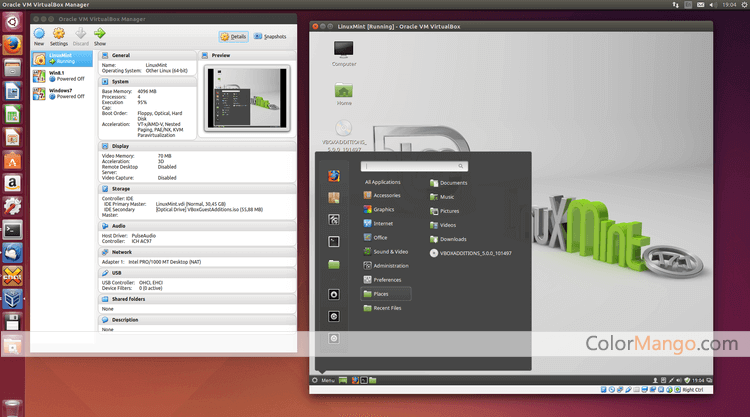Click the Mint menu search field
750x417 pixels.
coord(414,166)
